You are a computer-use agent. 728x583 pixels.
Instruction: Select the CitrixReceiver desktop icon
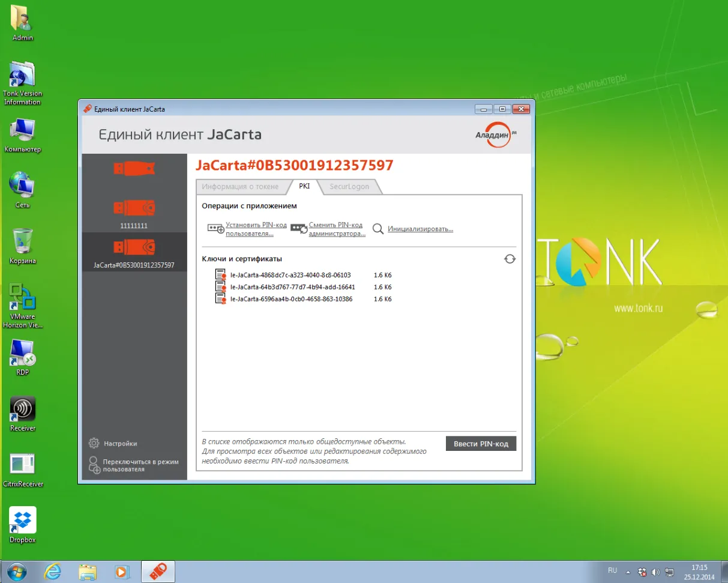point(23,470)
